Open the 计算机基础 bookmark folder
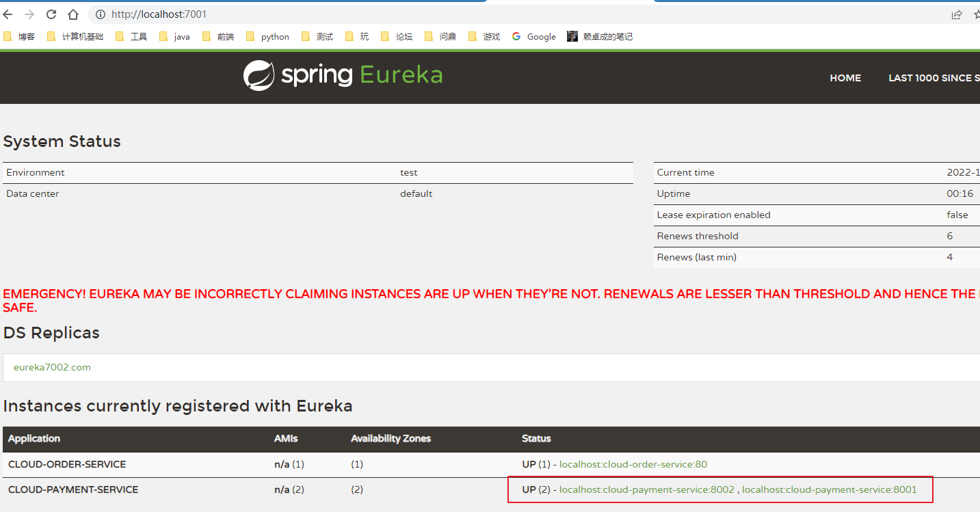The image size is (980, 512). [x=75, y=36]
